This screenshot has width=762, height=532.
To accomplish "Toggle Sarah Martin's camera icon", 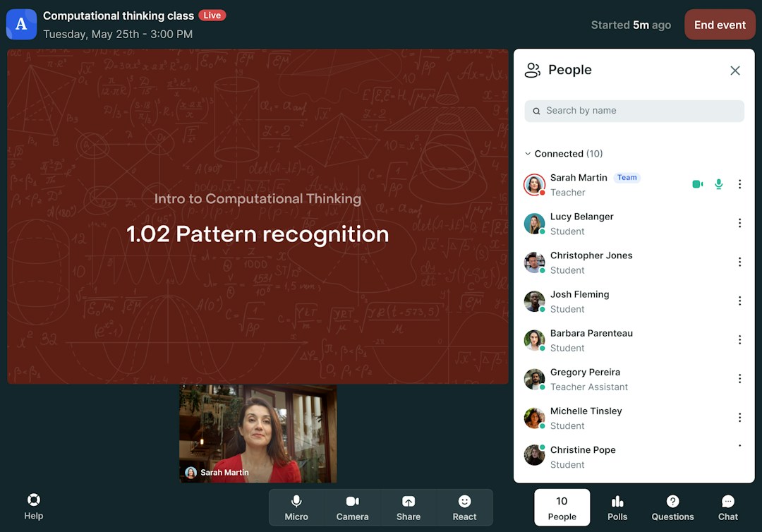I will 698,184.
